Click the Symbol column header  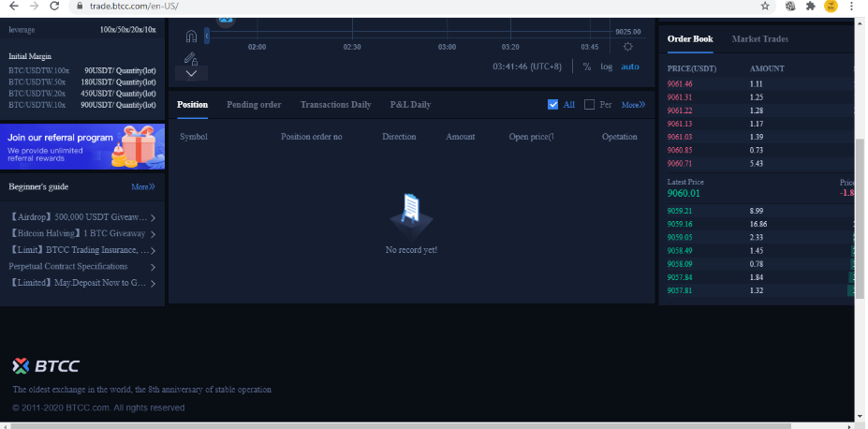tap(194, 137)
